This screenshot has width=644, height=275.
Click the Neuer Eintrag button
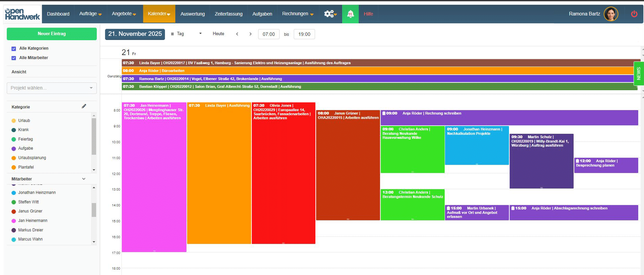click(51, 34)
